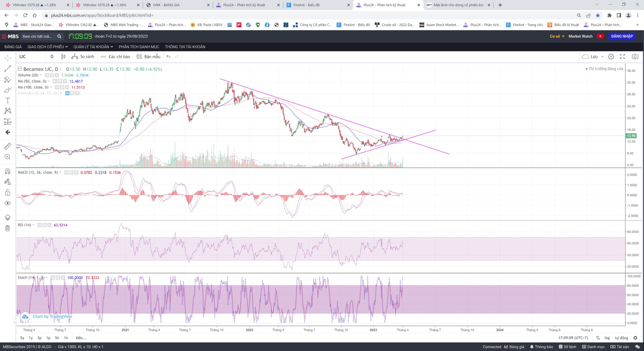The width and height of the screenshot is (644, 351).
Task: Hide the Volume (20) indicator
Action: click(47, 75)
